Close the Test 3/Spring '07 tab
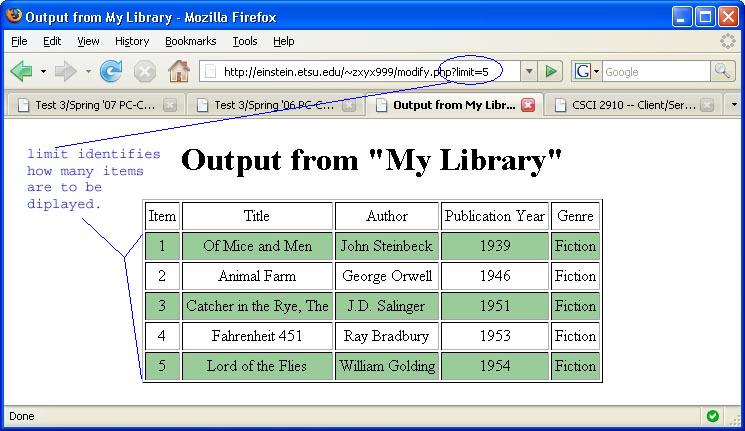The width and height of the screenshot is (745, 431). point(170,105)
